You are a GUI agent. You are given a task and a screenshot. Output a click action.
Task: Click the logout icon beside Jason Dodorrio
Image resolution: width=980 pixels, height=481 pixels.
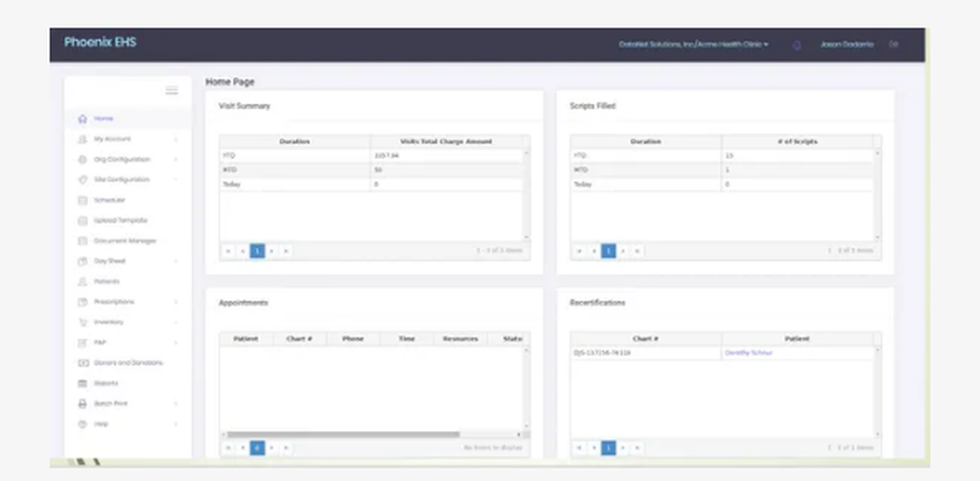tap(895, 44)
